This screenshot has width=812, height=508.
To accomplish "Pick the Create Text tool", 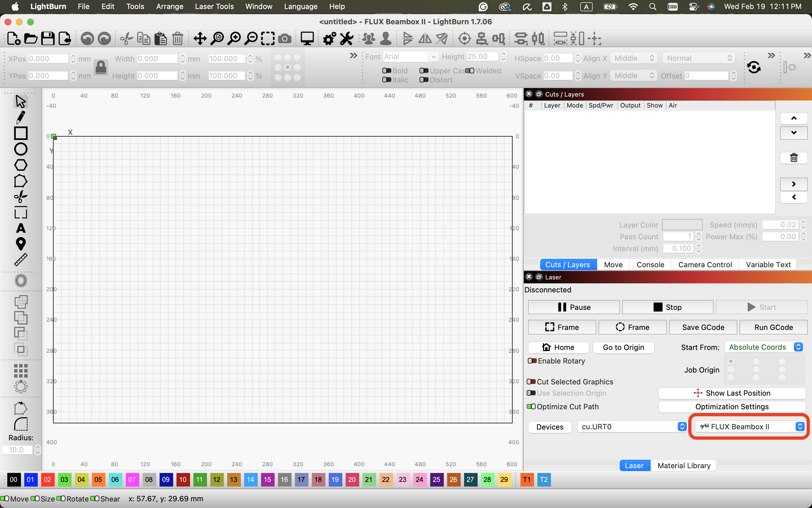I will tap(21, 229).
